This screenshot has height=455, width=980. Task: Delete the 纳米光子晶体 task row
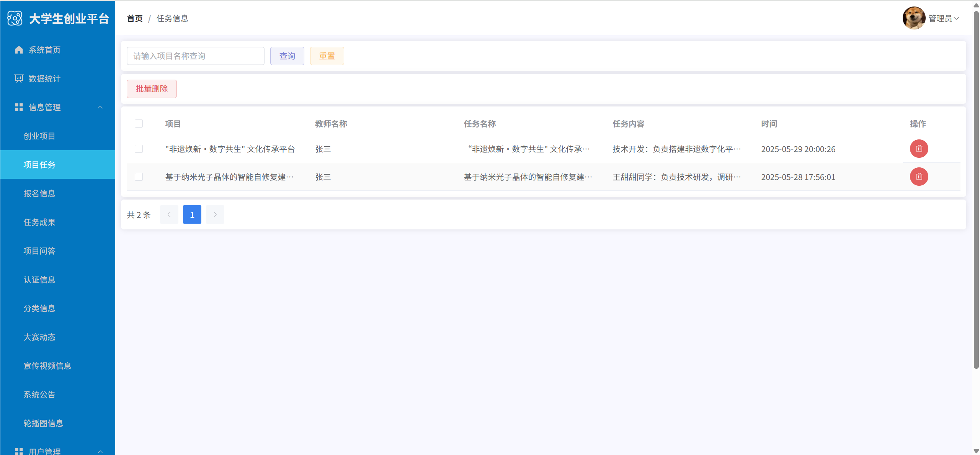point(919,177)
